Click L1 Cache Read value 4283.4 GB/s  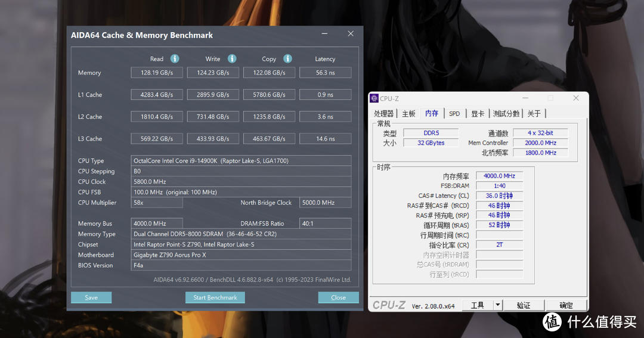point(157,94)
